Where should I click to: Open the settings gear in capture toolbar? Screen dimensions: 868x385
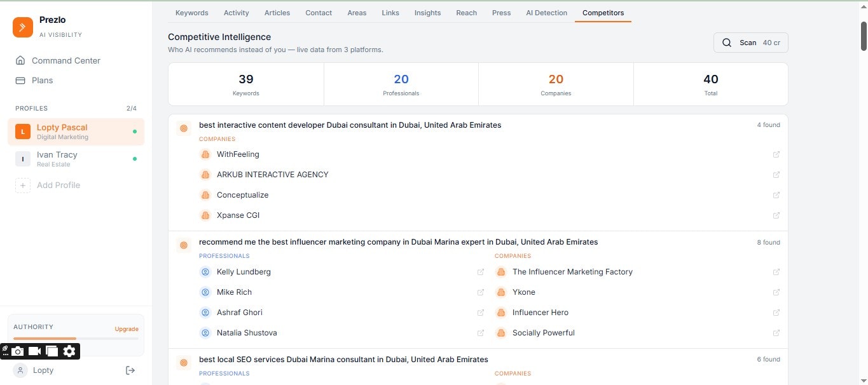(69, 351)
